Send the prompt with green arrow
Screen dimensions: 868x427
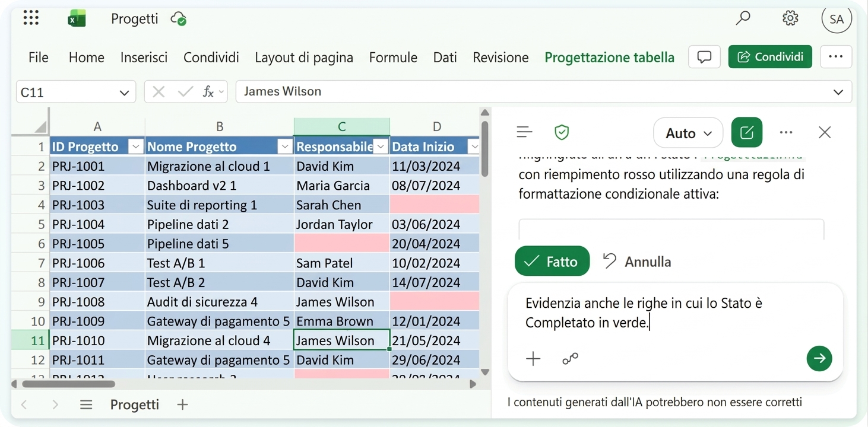[x=819, y=358]
